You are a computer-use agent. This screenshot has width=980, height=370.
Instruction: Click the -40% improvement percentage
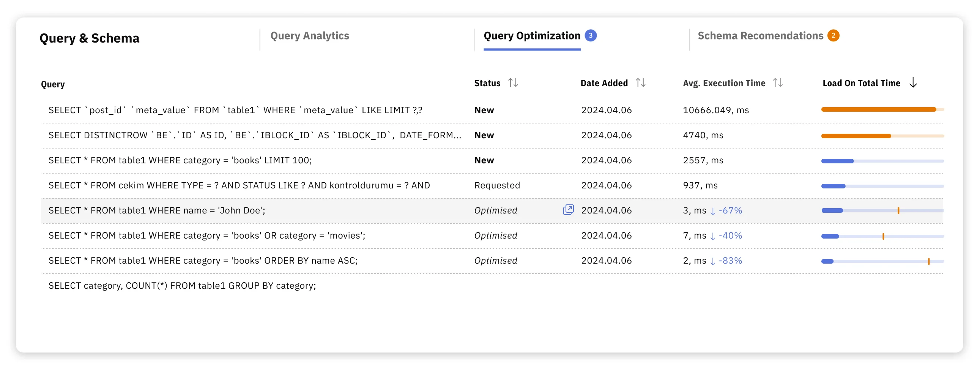click(x=730, y=235)
